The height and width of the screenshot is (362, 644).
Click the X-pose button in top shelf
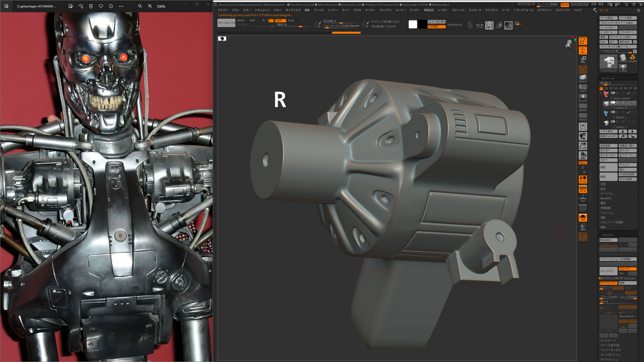pos(489,25)
